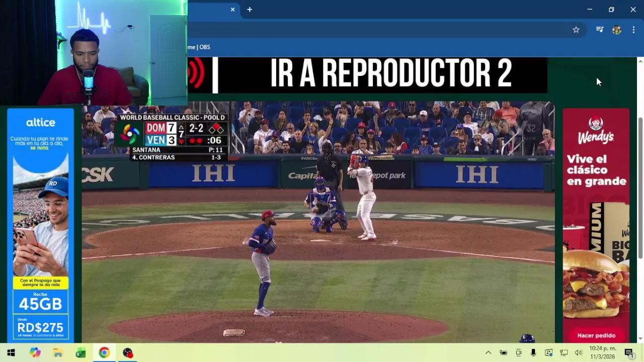Click the WORLD BASEBALL CLASSIC - POOL D scoreboard
Screen dimensions: 644x362
pos(172,137)
